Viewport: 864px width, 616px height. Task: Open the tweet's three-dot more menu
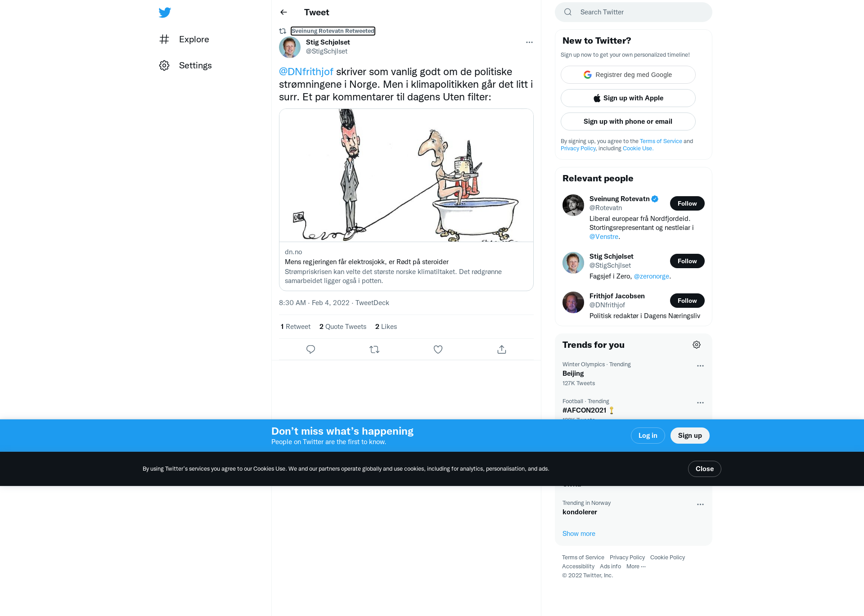(x=529, y=42)
